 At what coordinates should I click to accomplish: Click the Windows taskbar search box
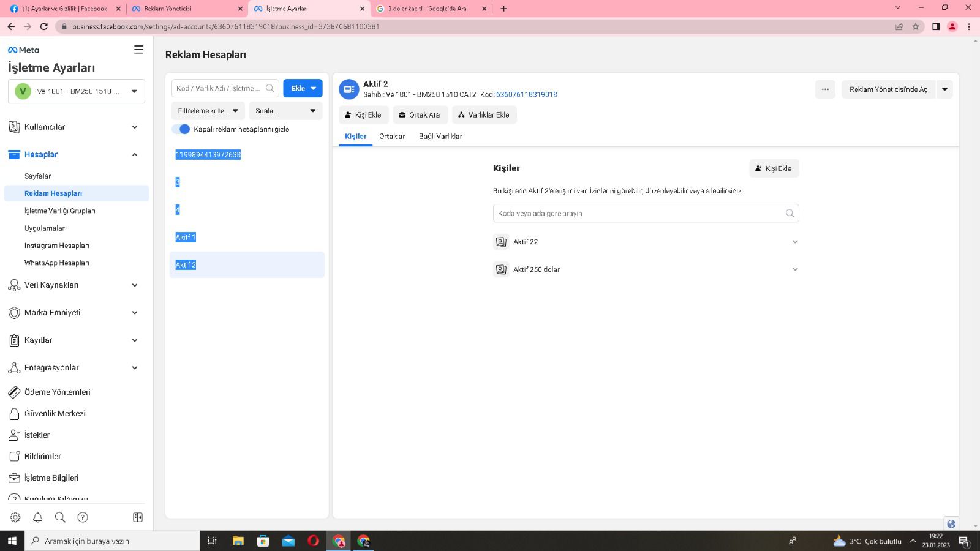click(x=112, y=541)
